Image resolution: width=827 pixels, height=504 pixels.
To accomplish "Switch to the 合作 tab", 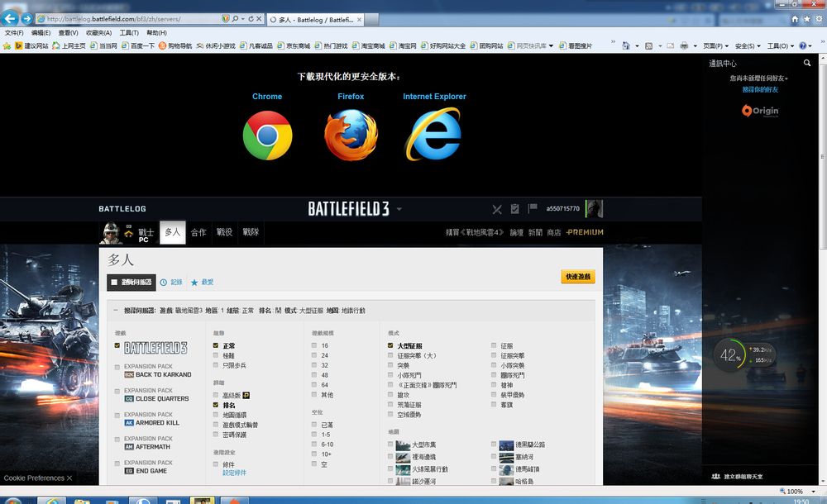I will click(x=198, y=232).
